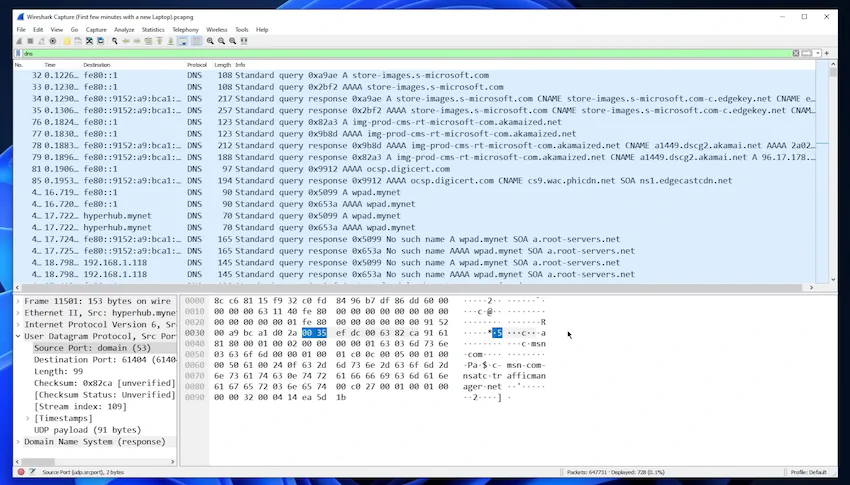Screen dimensions: 850x485
Task: Click the Resize columns toolbar icon
Action: (x=244, y=41)
